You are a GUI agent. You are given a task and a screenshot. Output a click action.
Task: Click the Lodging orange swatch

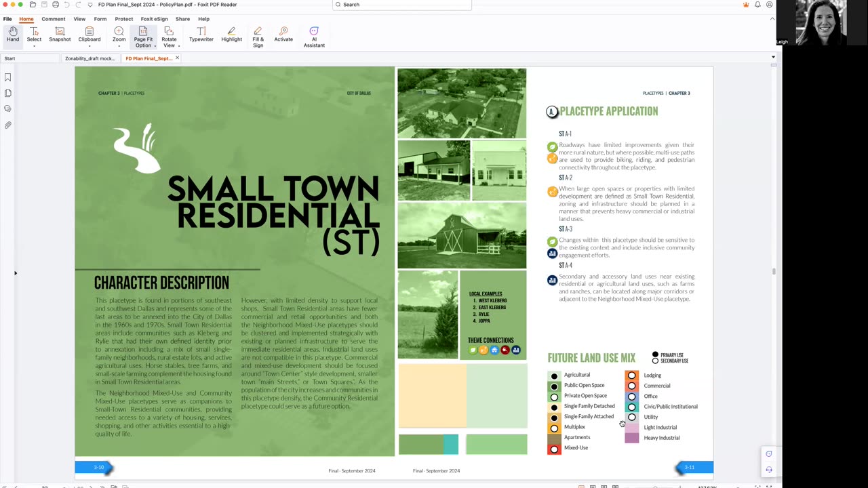tap(631, 375)
